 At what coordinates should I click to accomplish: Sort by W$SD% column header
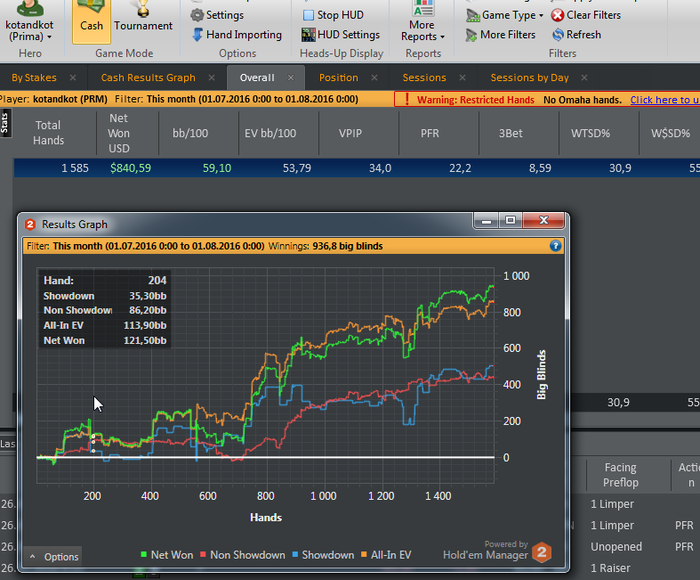(670, 133)
